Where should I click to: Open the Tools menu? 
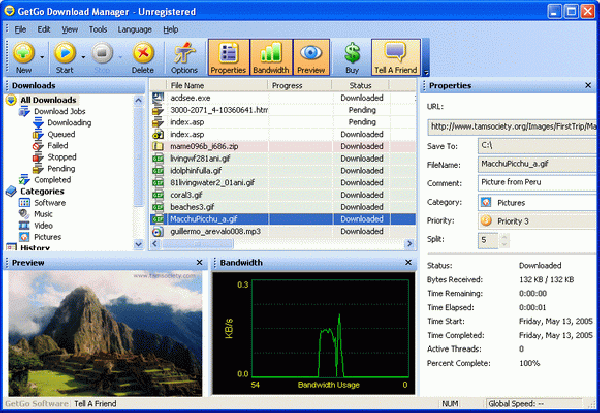click(x=98, y=29)
